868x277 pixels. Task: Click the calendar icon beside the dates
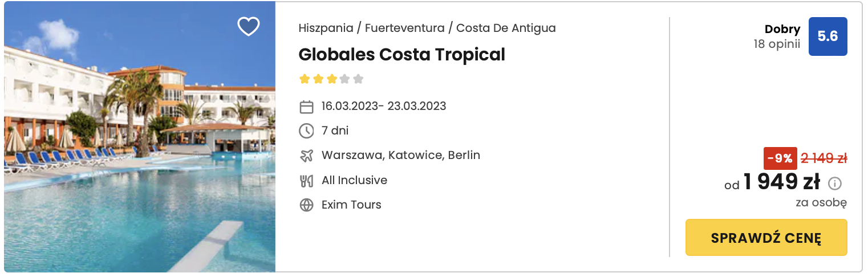306,107
